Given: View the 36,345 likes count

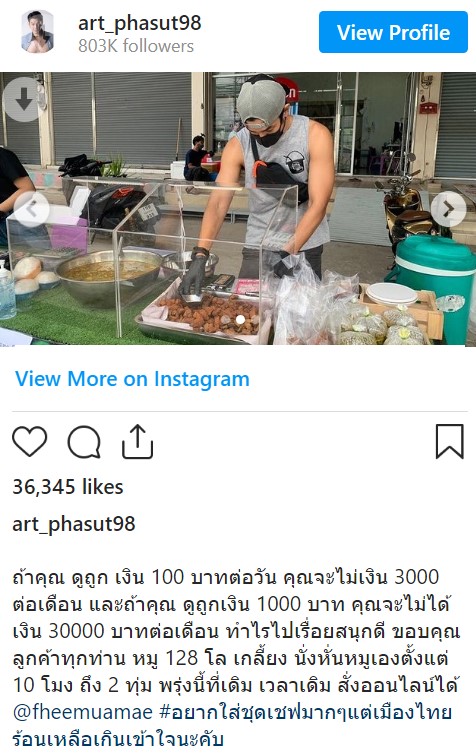Looking at the screenshot, I should pyautogui.click(x=68, y=487).
